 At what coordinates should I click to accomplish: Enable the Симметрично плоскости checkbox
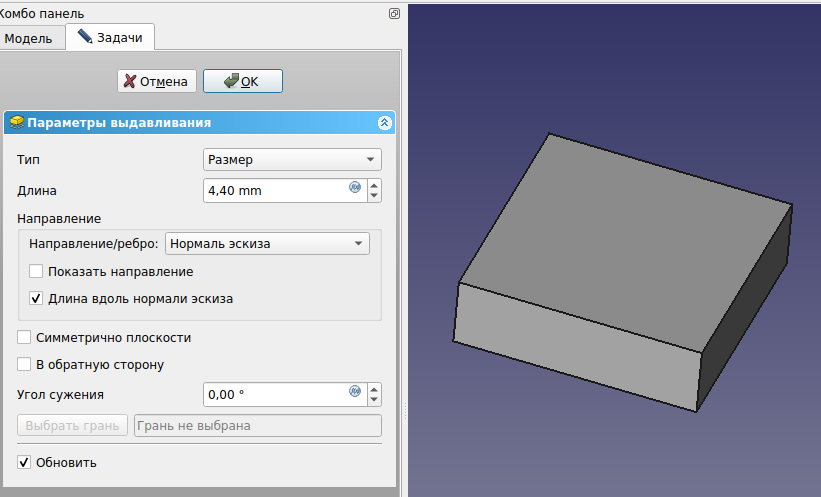[24, 337]
